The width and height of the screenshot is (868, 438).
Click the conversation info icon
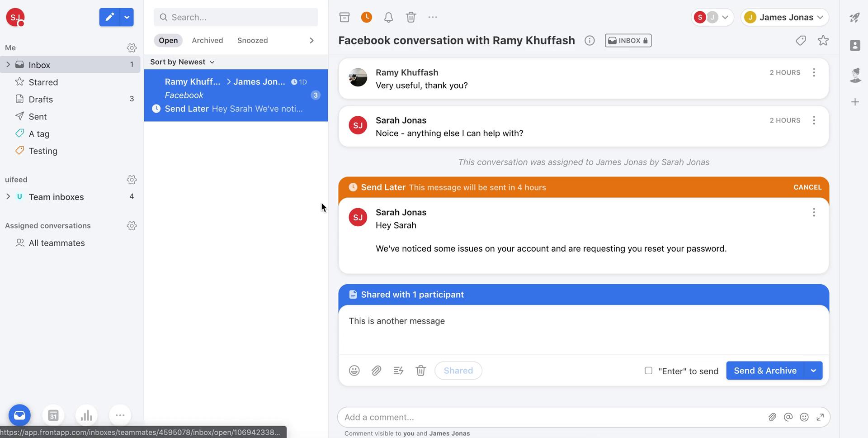(590, 41)
